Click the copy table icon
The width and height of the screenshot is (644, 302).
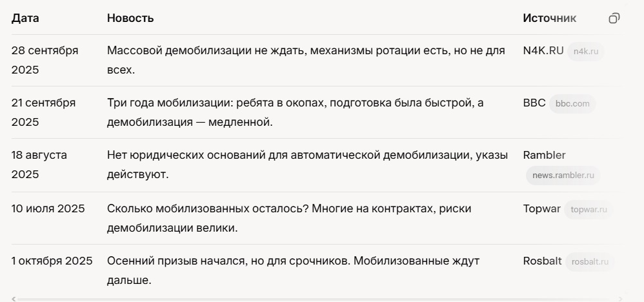pyautogui.click(x=614, y=18)
